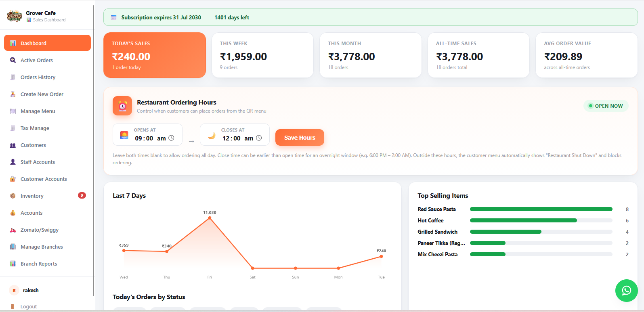Click the Staff Accounts person icon
Viewport: 644px width, 312px height.
tap(13, 162)
